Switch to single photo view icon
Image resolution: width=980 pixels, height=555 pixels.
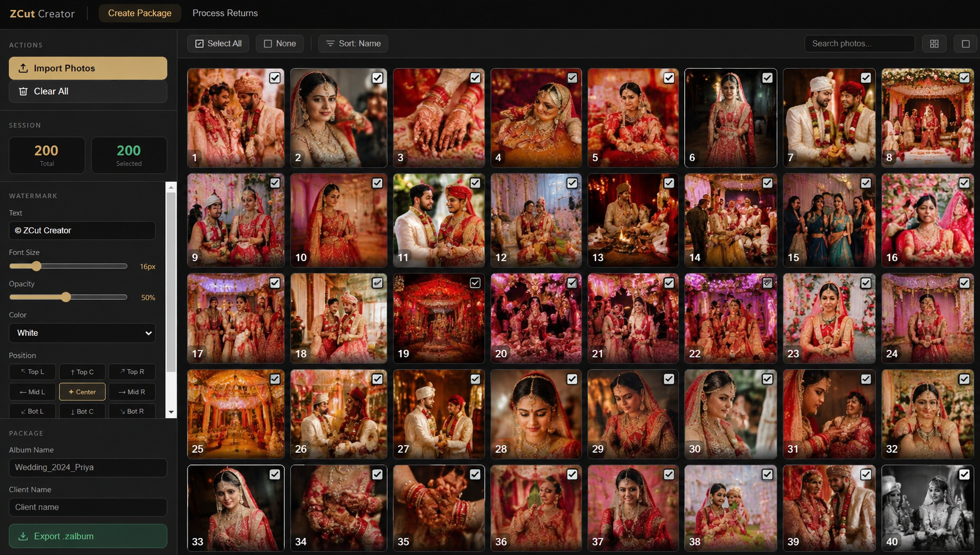click(x=965, y=44)
